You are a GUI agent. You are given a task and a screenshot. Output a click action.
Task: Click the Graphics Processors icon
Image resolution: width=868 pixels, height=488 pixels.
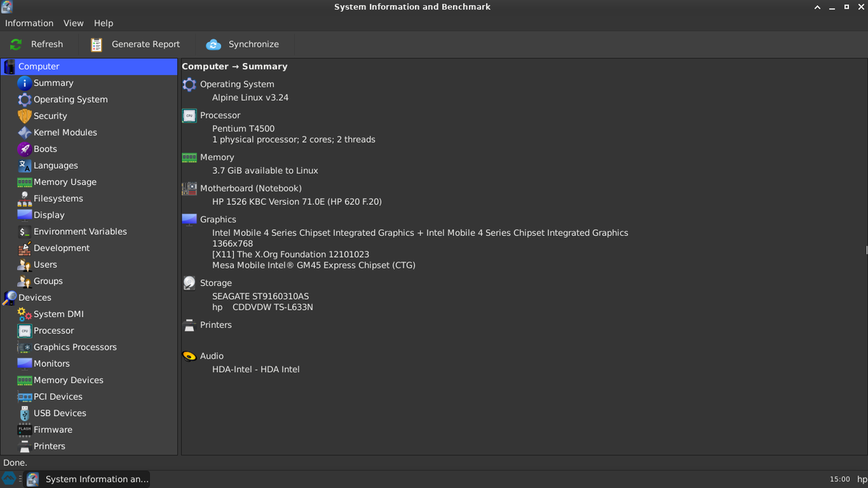[24, 347]
